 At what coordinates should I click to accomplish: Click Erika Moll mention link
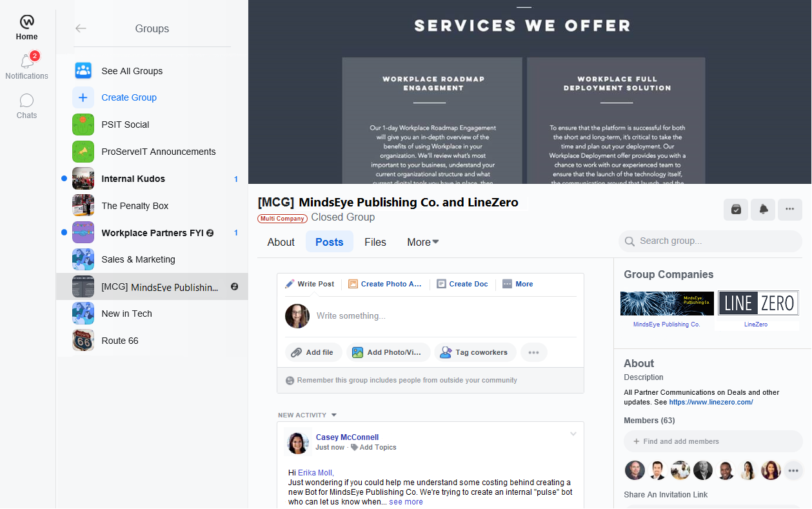click(x=315, y=473)
